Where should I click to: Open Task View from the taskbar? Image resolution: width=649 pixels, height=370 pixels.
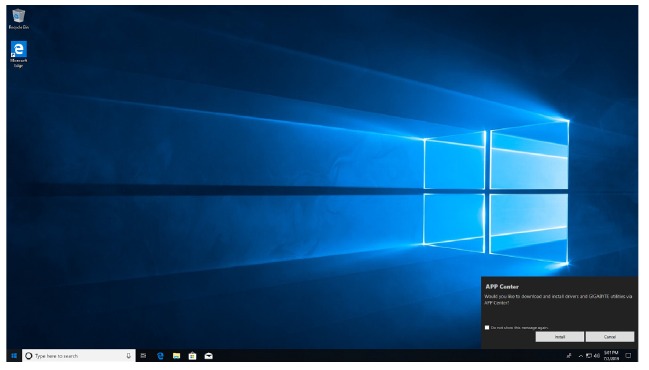click(x=143, y=356)
